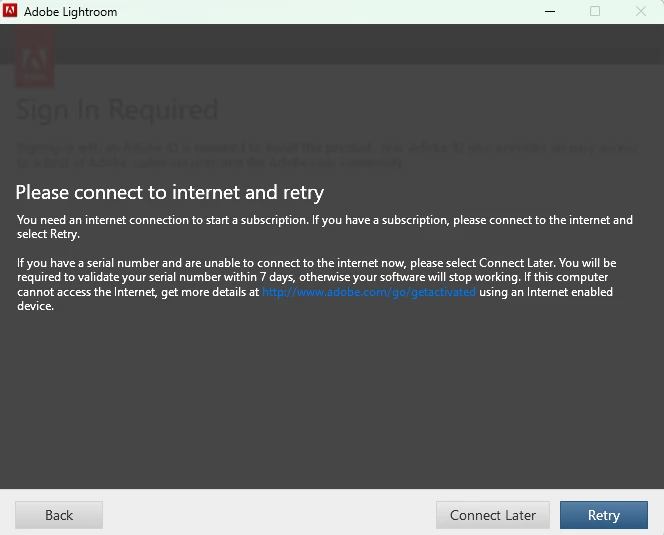This screenshot has width=664, height=535.
Task: Click the paragraph starting 'If you have a serial number'
Action: click(x=317, y=284)
